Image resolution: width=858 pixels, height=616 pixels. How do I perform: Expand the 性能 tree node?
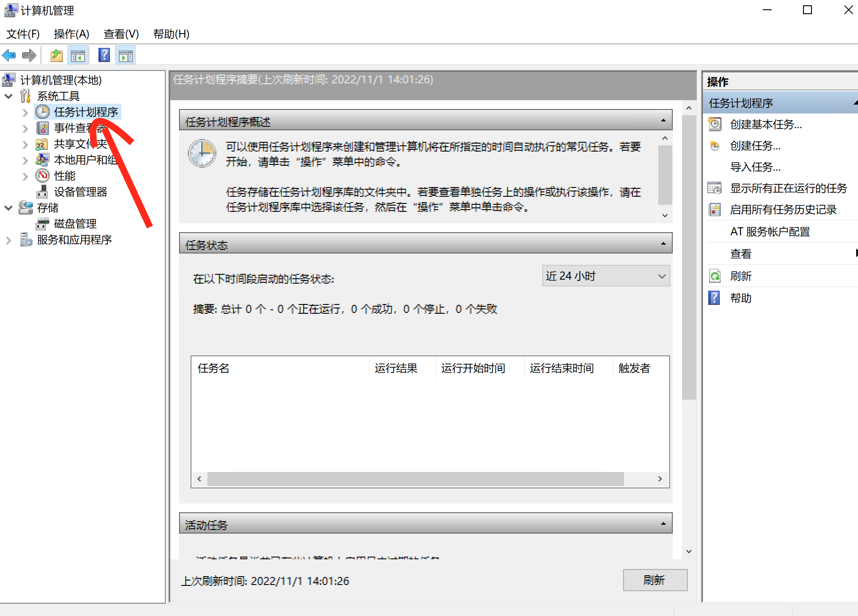tap(25, 176)
